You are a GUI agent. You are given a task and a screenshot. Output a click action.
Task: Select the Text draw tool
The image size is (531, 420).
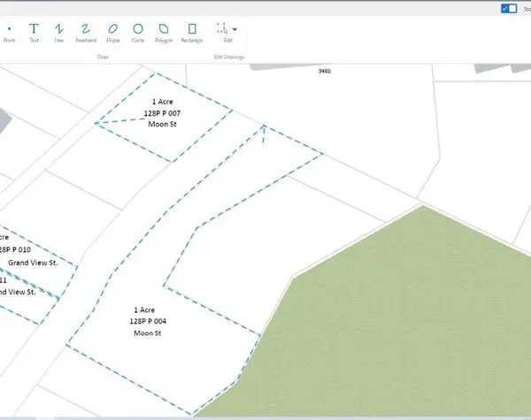click(34, 34)
